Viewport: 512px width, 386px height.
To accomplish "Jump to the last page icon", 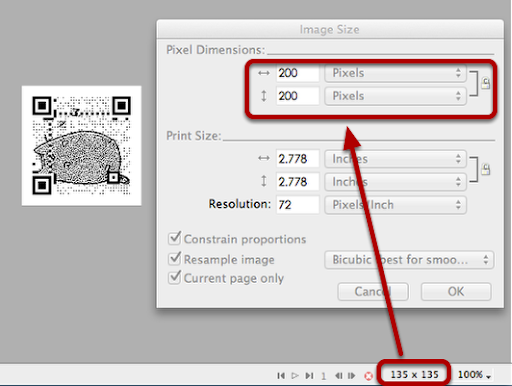I will (310, 376).
